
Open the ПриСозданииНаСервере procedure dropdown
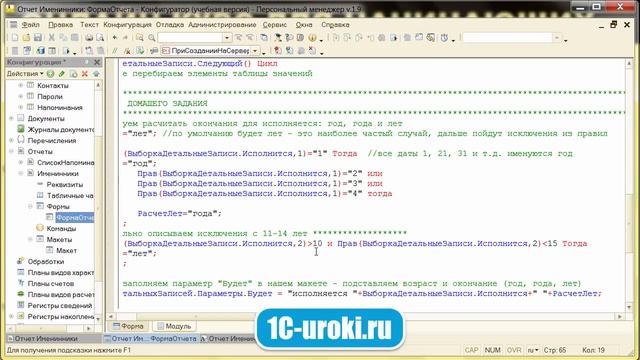(x=255, y=51)
